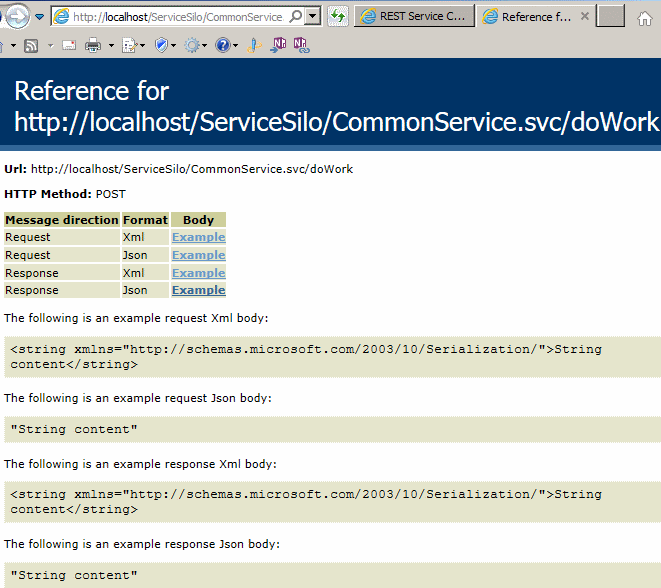Select the Reference f... browser tab

530,17
